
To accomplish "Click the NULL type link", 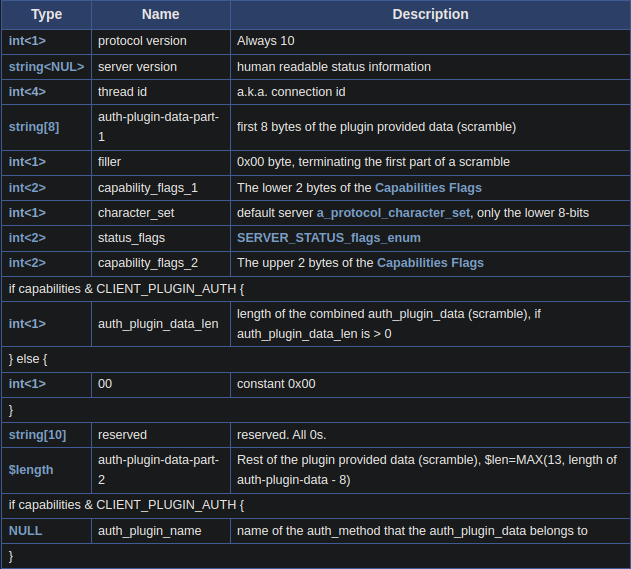I will pos(25,531).
